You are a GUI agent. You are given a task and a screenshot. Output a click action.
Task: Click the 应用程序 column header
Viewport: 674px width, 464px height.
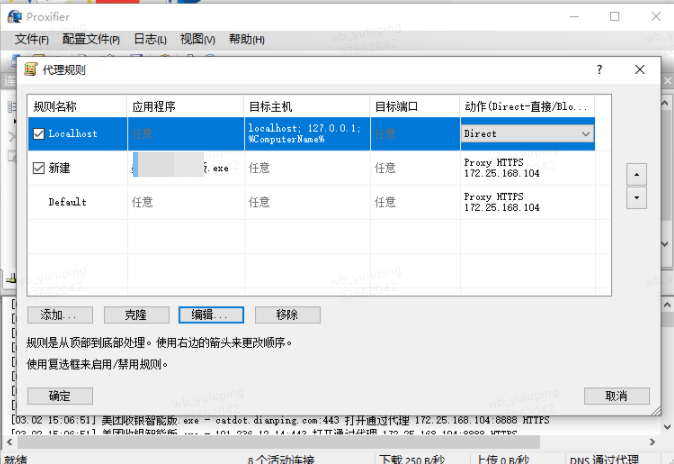point(186,106)
